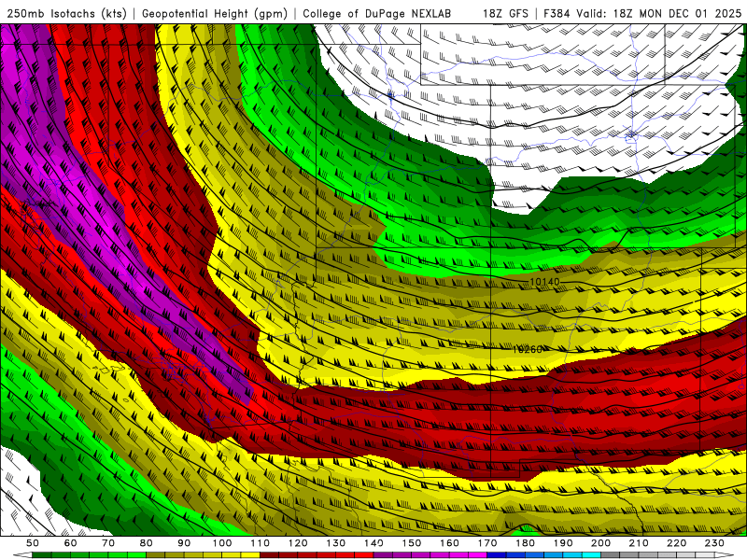The width and height of the screenshot is (747, 560).
Task: Select the bright yellow swatch before dark red
Action: pos(250,554)
